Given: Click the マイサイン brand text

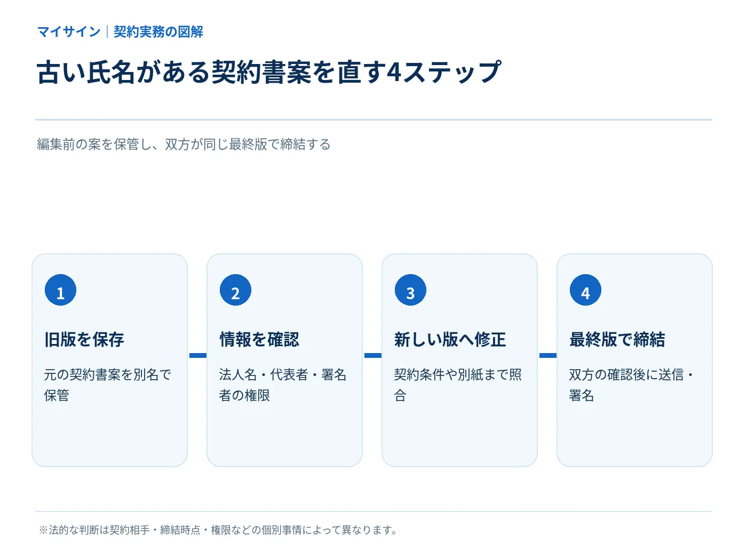Looking at the screenshot, I should (69, 32).
